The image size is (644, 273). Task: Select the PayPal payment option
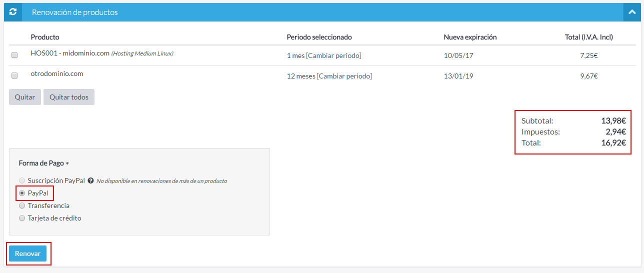click(x=21, y=193)
